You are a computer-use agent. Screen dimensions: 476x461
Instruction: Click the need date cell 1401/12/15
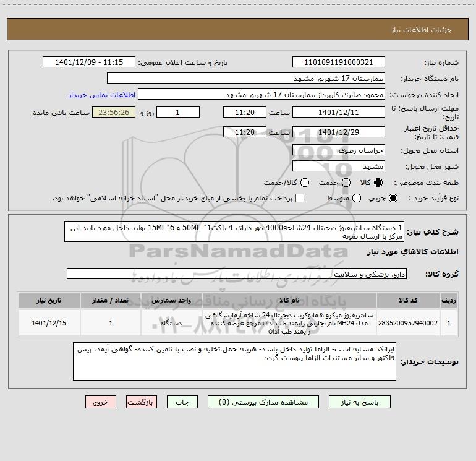coord(49,323)
